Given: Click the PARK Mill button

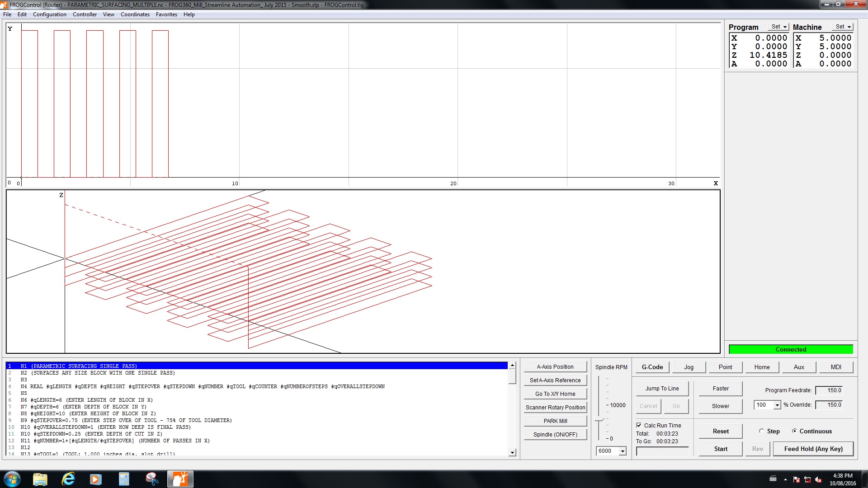Looking at the screenshot, I should (555, 421).
